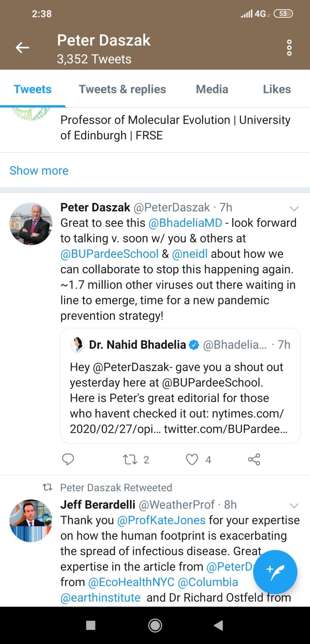Share Peter Daszak's tweet
This screenshot has height=644, width=310.
pos(254,459)
